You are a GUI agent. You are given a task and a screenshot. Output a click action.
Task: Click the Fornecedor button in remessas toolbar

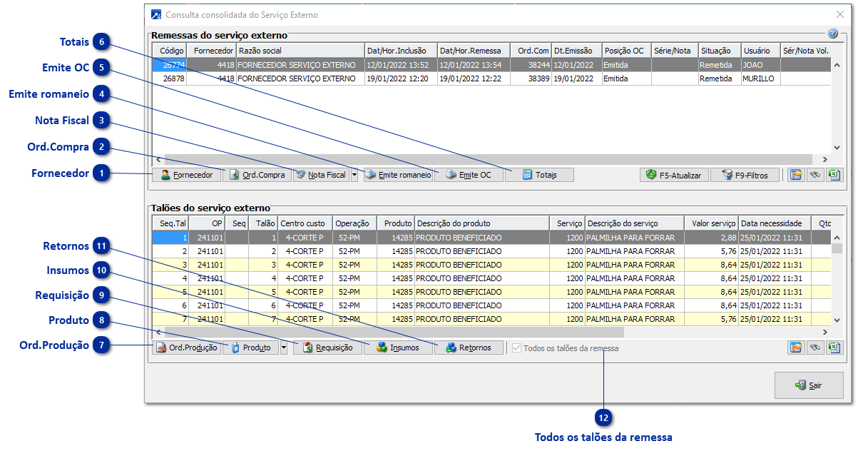pos(186,175)
